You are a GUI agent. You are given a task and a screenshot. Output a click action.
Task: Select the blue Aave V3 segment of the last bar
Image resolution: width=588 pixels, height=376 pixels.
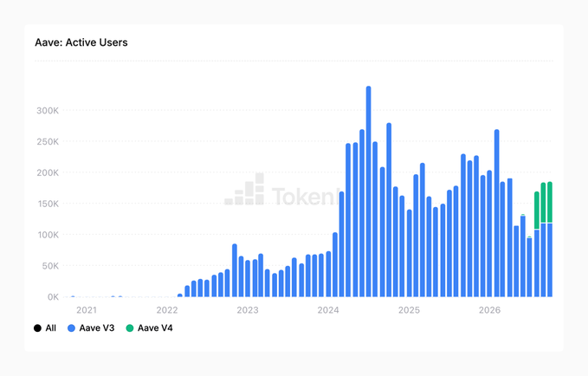550,260
